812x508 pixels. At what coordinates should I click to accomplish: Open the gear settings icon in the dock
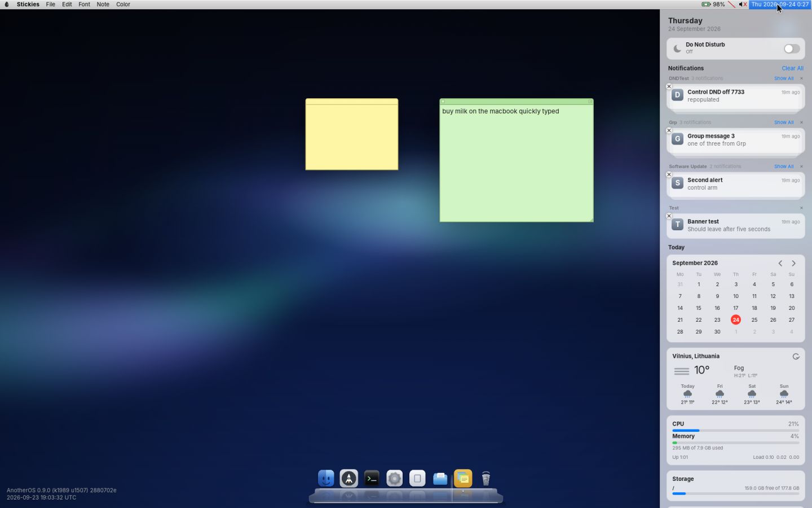tap(395, 479)
